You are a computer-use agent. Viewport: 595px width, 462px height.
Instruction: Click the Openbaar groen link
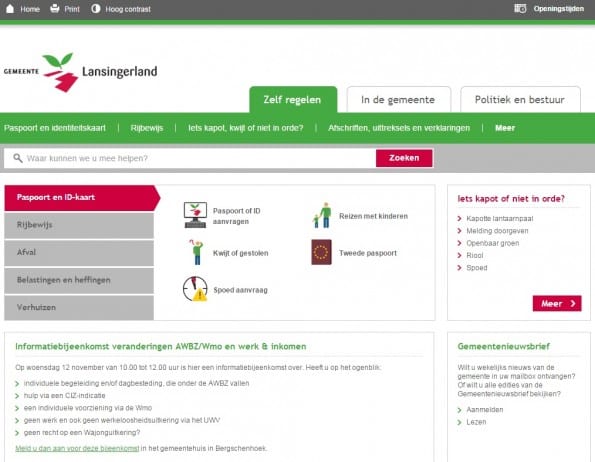click(493, 243)
